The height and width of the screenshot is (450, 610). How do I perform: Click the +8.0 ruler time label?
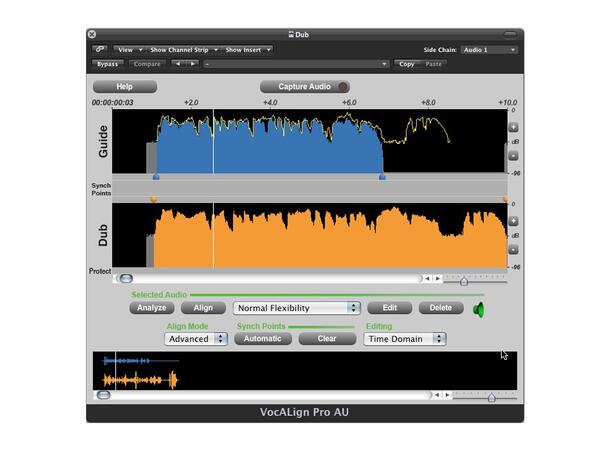pos(428,103)
